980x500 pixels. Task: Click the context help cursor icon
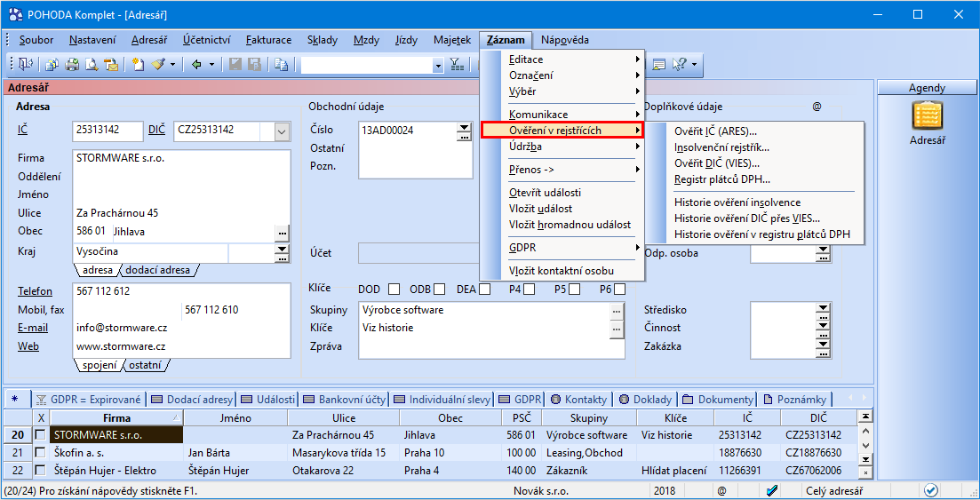pyautogui.click(x=679, y=64)
